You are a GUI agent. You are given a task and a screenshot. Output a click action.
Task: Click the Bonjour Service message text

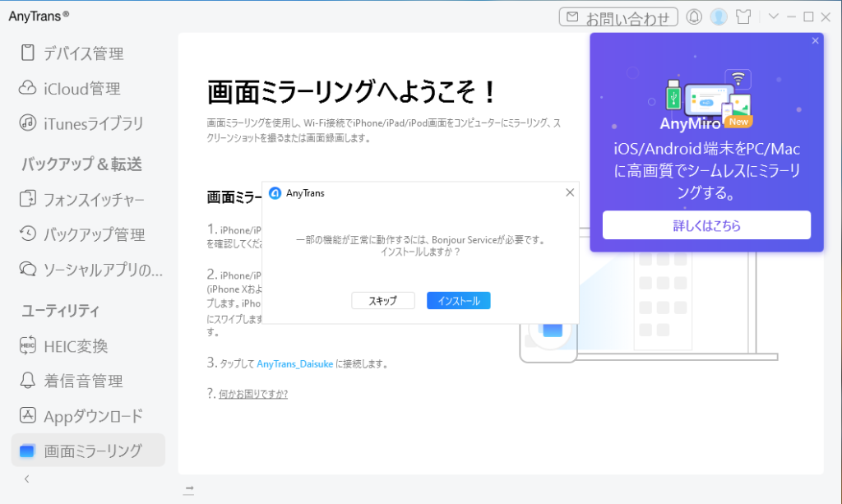[x=420, y=245]
